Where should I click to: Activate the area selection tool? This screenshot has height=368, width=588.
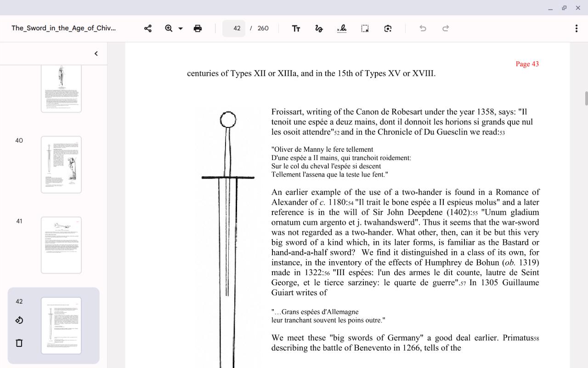(x=365, y=29)
